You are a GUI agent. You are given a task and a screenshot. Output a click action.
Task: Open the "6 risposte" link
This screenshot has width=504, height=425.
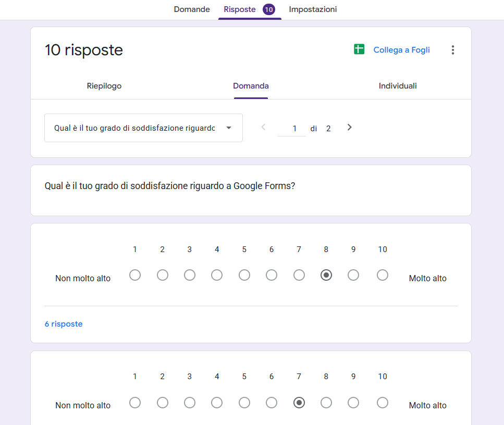tap(63, 323)
